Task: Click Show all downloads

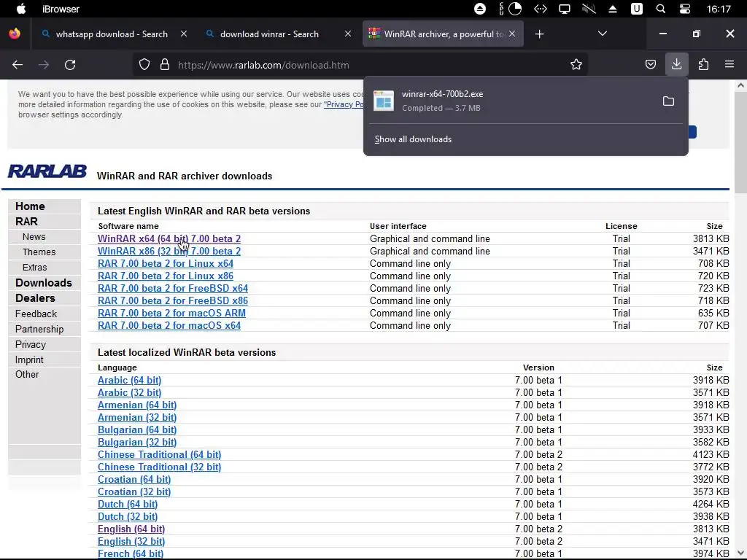Action: coord(413,139)
